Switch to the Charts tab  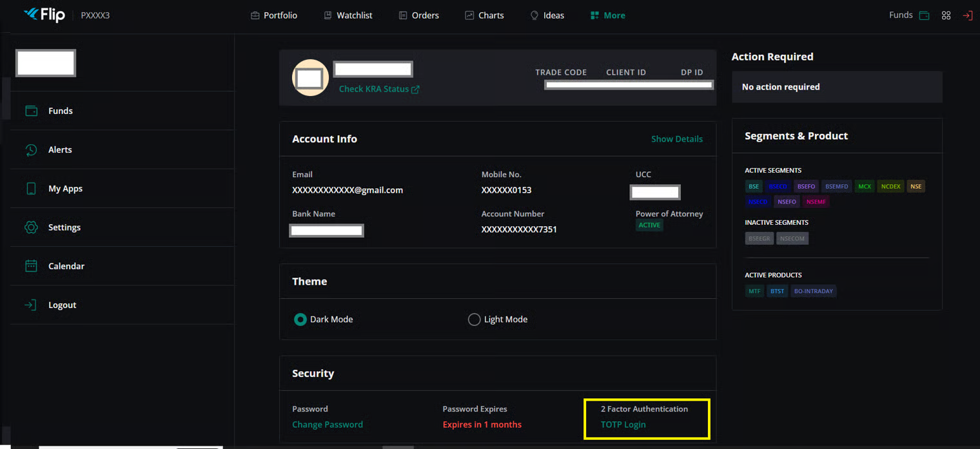click(484, 15)
